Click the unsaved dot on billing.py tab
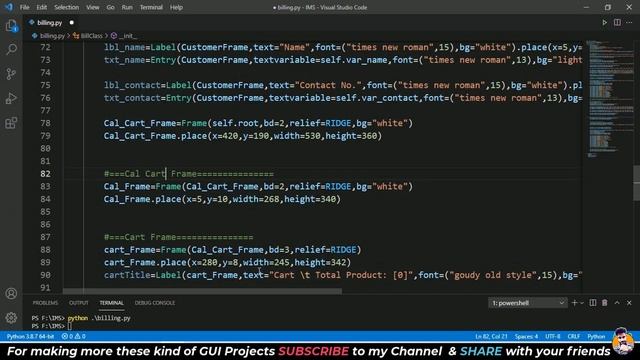This screenshot has height=360, width=640. point(71,23)
